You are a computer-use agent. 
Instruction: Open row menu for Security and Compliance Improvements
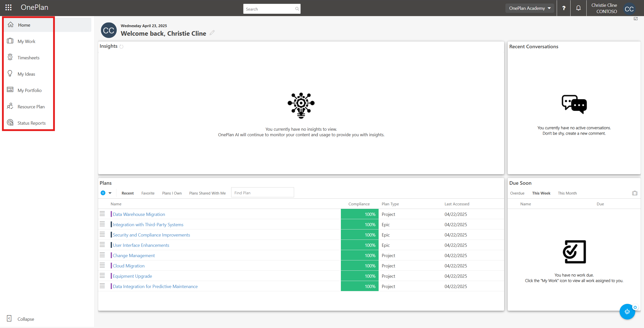coord(102,235)
